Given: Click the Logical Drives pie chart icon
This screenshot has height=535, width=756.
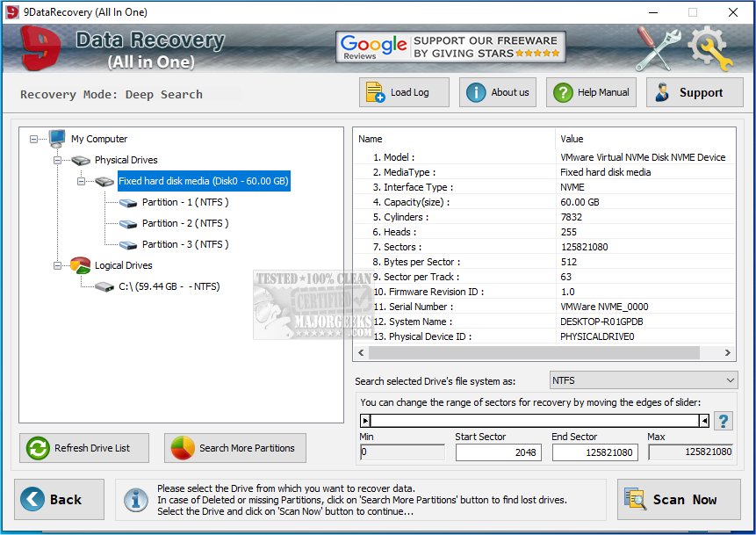Looking at the screenshot, I should pos(80,265).
